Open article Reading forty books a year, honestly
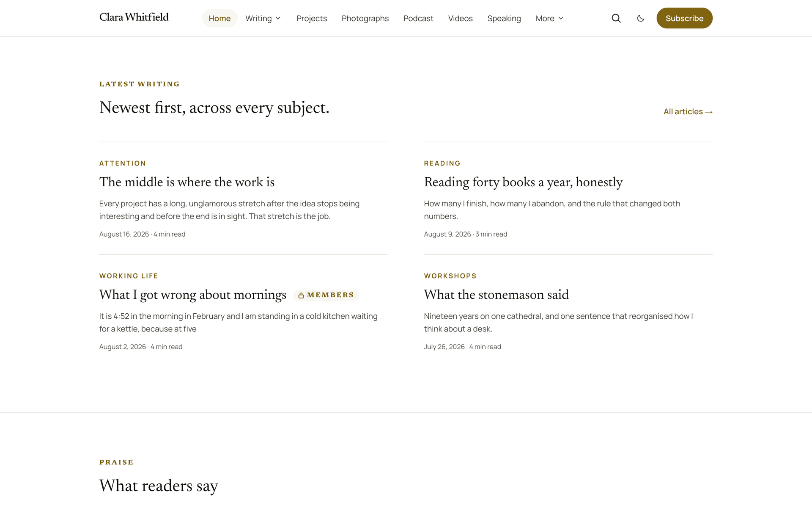Viewport: 812px width, 508px height. [523, 182]
